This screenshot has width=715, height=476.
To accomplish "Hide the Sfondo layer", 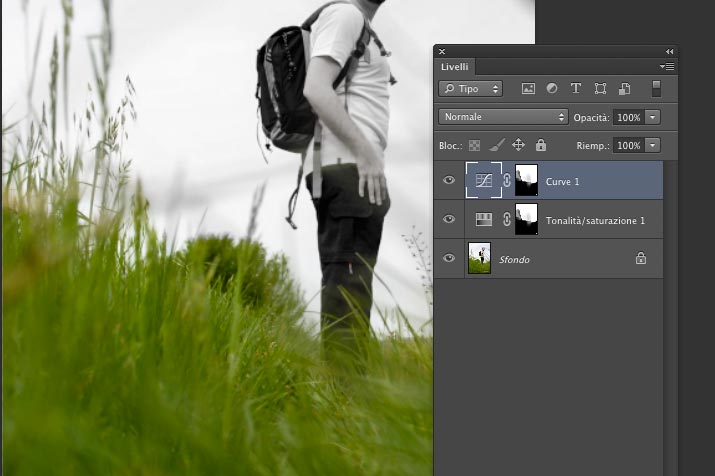I will point(449,258).
